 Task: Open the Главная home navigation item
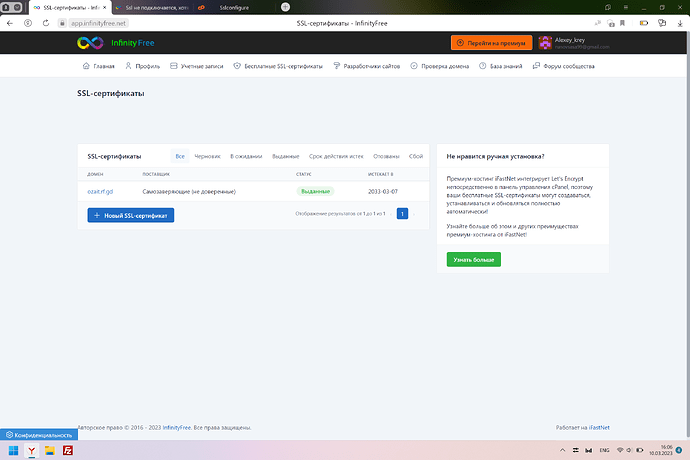click(x=98, y=67)
